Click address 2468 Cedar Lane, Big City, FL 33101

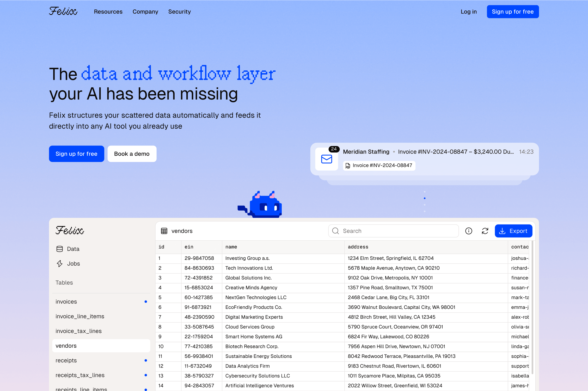tap(388, 297)
